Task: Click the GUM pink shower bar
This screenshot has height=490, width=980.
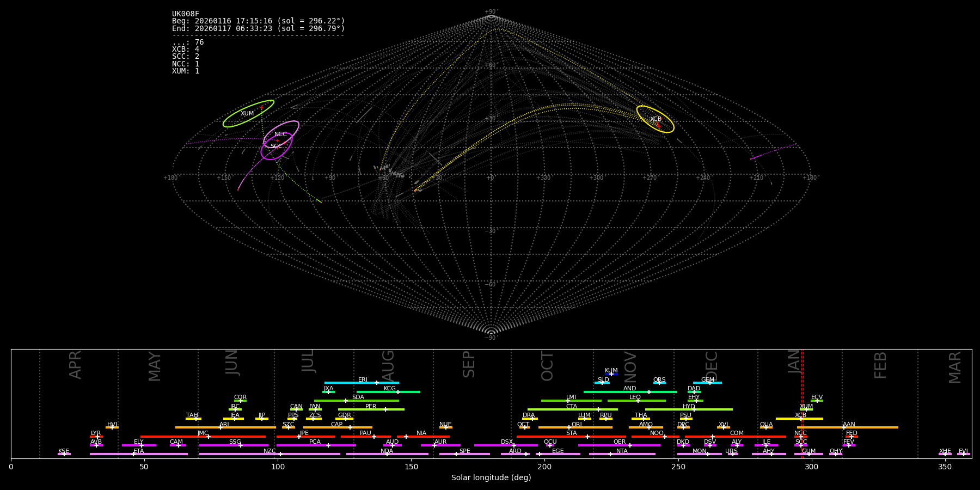Action: [x=808, y=454]
